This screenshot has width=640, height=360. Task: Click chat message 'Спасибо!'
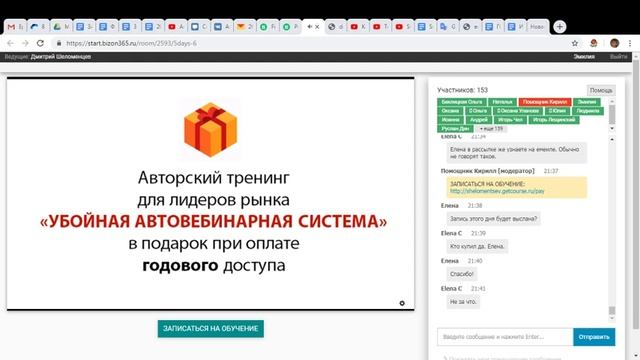[x=462, y=274]
